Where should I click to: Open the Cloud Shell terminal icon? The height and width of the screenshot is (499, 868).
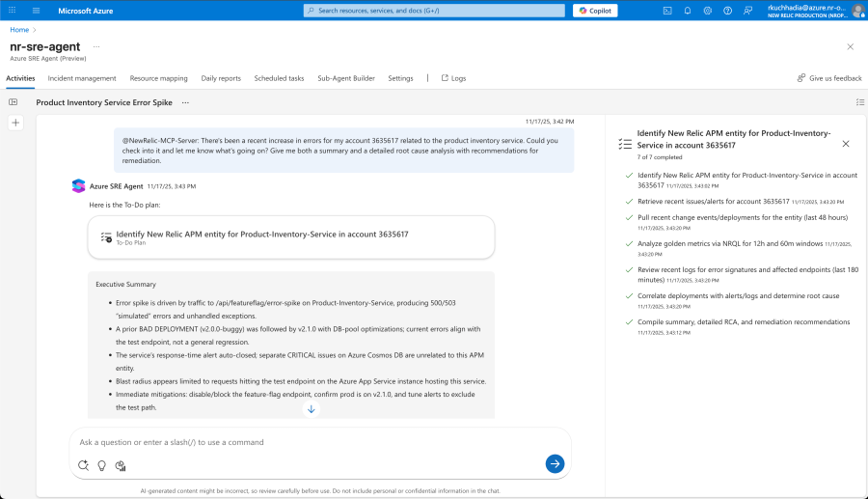pyautogui.click(x=667, y=11)
